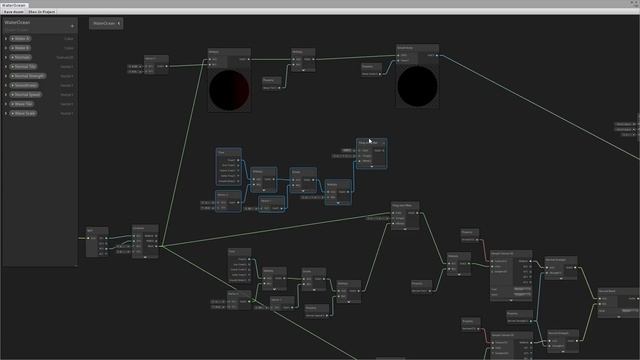The image size is (640, 360).
Task: Expand the Normal Speed property row arrow
Action: click(x=6, y=94)
